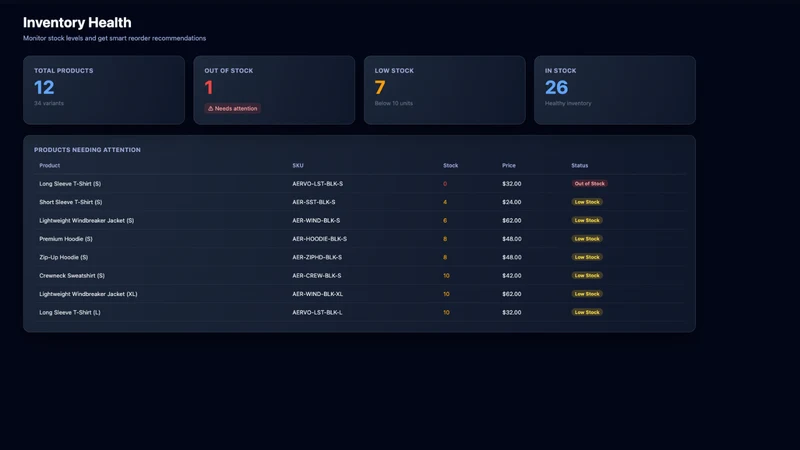Click Low Stock badge for Zip-Up Hoodie
The width and height of the screenshot is (800, 450).
point(587,257)
